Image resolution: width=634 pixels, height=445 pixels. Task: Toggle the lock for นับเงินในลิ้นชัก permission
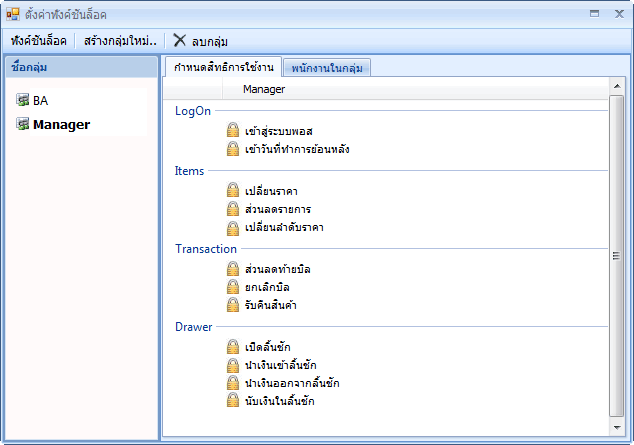(x=233, y=400)
